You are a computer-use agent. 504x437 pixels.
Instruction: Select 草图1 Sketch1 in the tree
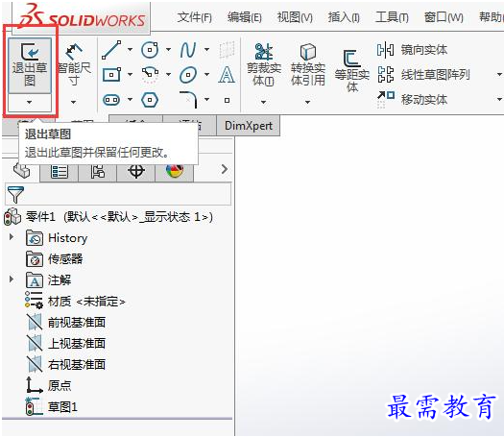[x=52, y=407]
